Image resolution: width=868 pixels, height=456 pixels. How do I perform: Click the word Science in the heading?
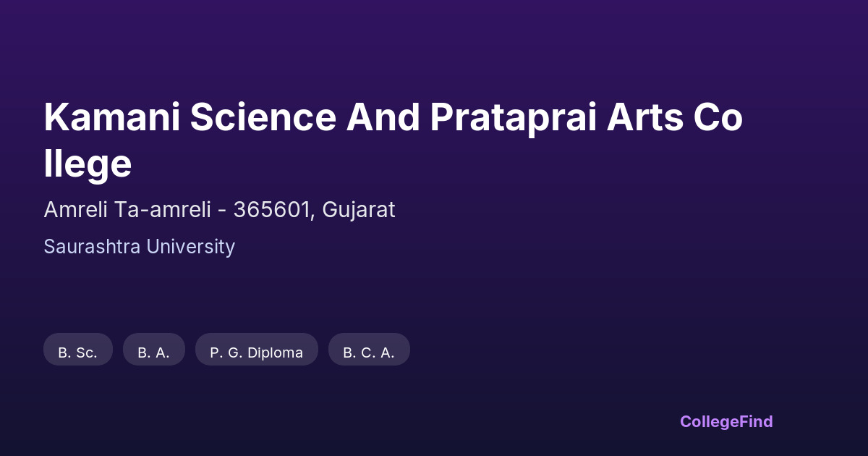click(x=263, y=118)
